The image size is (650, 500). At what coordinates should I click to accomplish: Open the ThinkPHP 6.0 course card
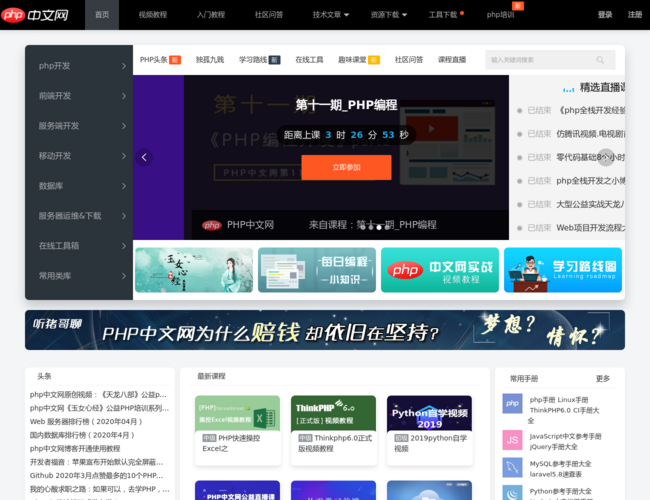334,430
